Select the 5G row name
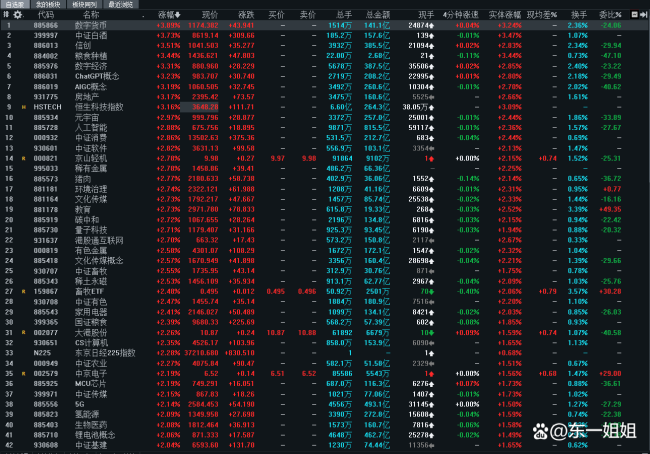Image resolution: width=650 pixels, height=454 pixels. pyautogui.click(x=80, y=404)
